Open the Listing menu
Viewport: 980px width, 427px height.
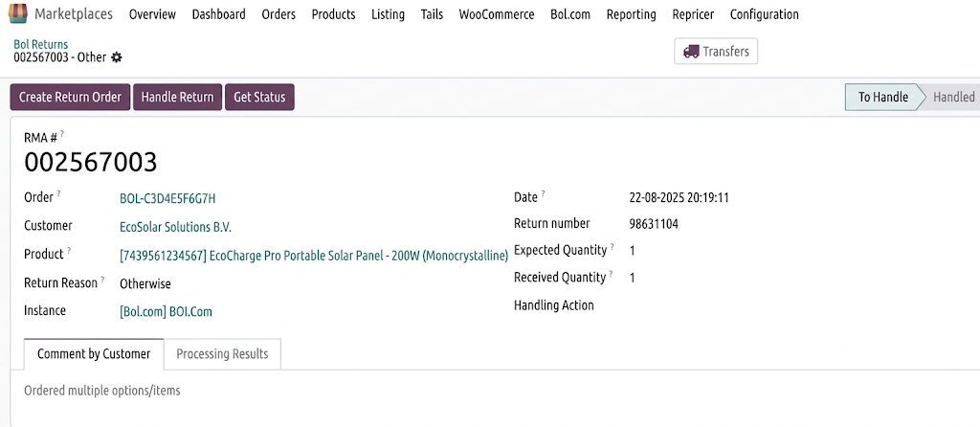click(388, 14)
